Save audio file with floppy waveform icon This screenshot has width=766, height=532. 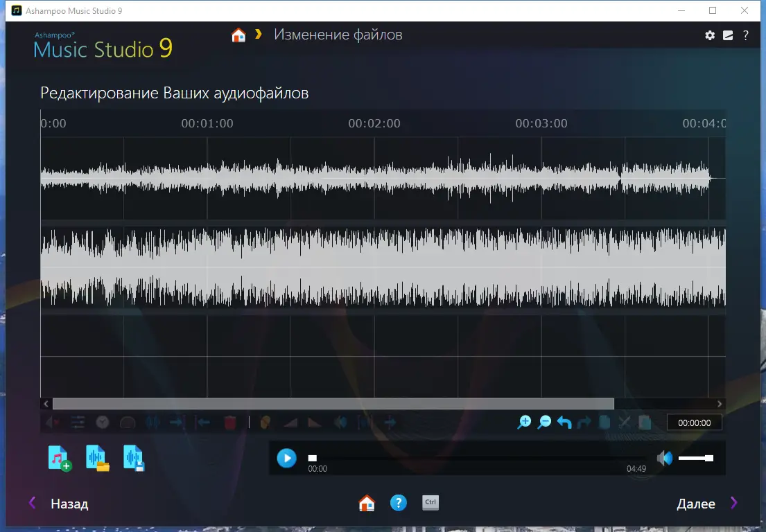click(x=134, y=459)
